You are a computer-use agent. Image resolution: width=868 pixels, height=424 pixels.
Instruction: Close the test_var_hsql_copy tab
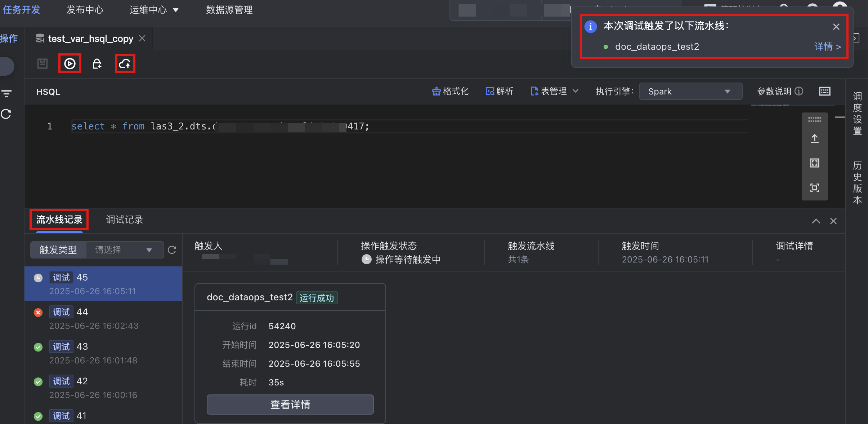142,38
